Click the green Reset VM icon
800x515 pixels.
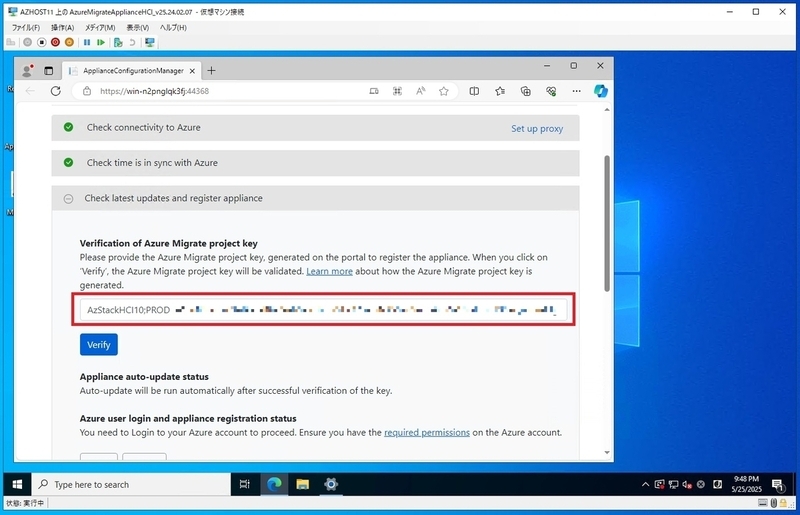(101, 42)
